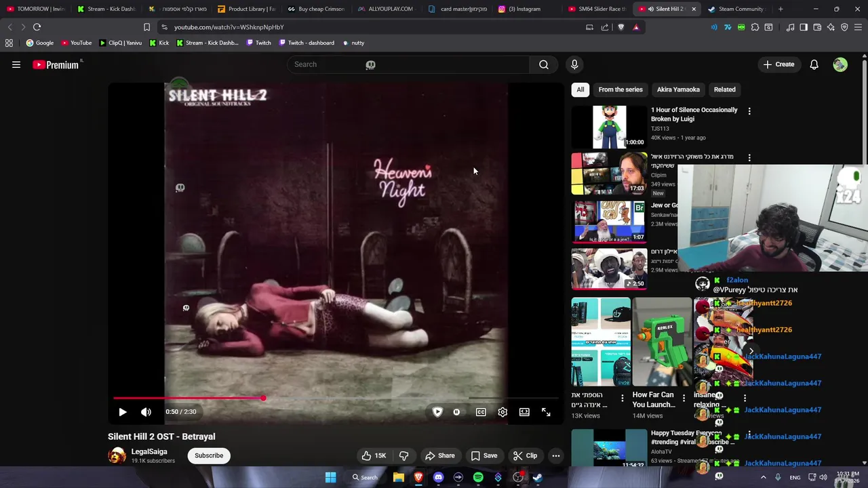Screen dimensions: 868x488
Task: Open YouTube notifications bell
Action: [814, 64]
